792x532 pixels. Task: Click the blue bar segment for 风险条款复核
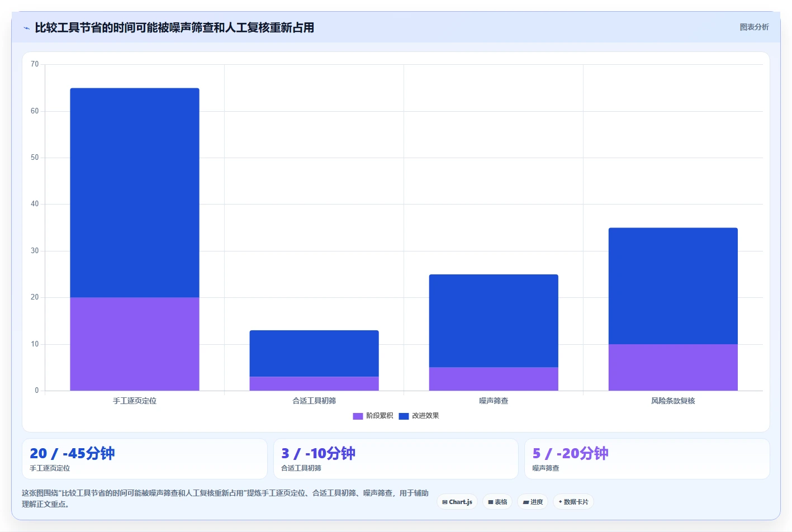pos(673,286)
